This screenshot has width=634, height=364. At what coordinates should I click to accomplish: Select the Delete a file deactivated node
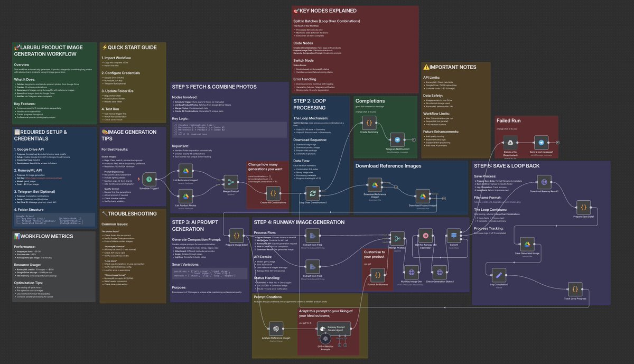(509, 142)
